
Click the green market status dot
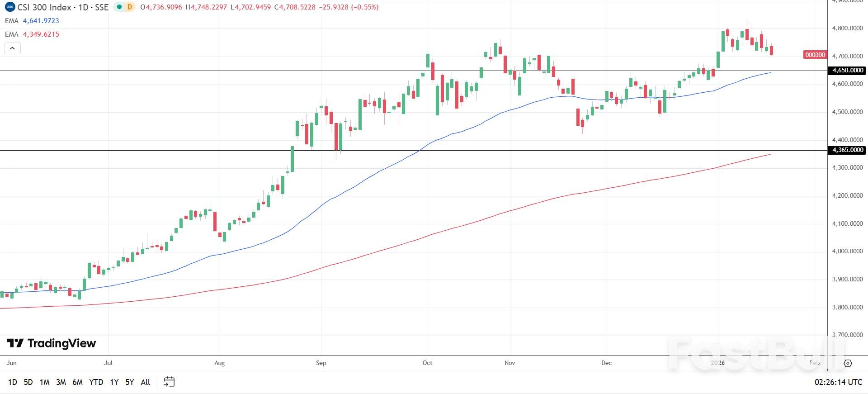click(x=119, y=7)
